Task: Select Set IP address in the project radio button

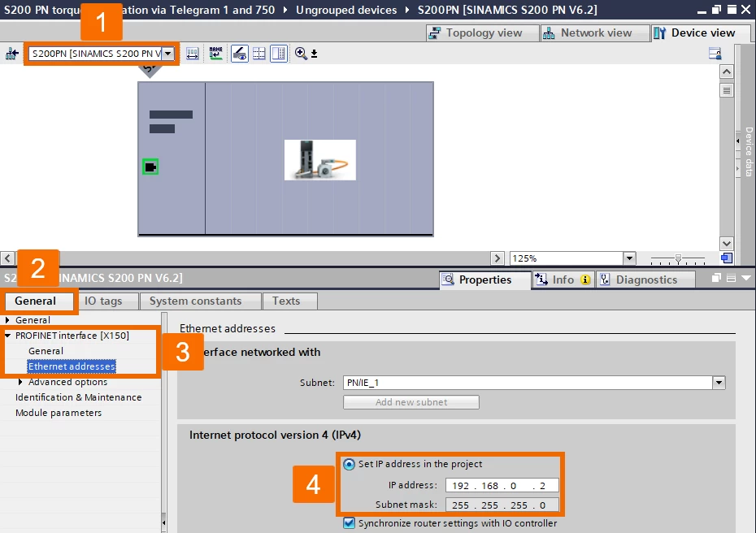Action: click(x=349, y=464)
